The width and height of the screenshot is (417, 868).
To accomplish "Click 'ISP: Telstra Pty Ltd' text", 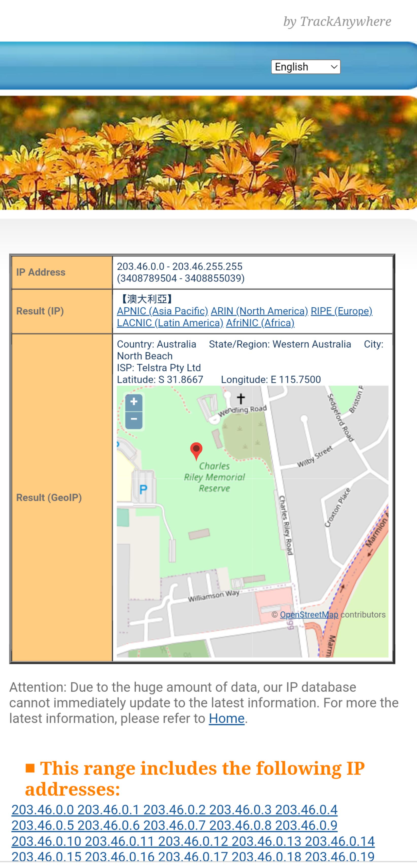I will tap(159, 368).
